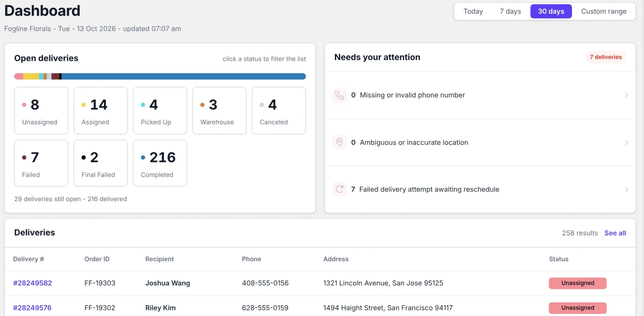Open delivery #28249582
Image resolution: width=644 pixels, height=316 pixels.
(33, 283)
